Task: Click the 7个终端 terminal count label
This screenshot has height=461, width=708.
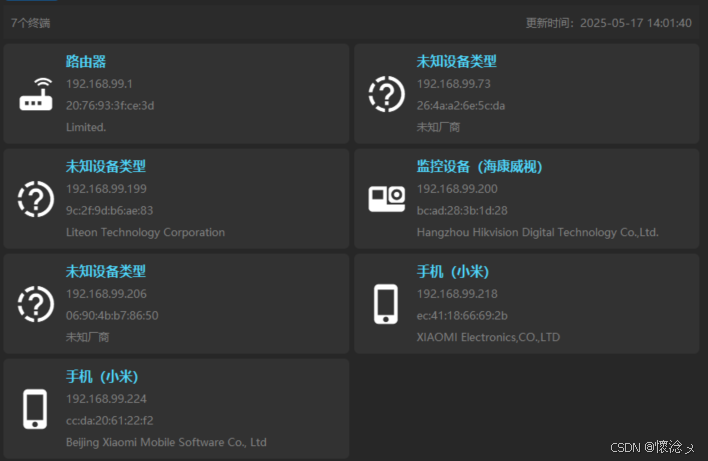Action: [x=31, y=23]
